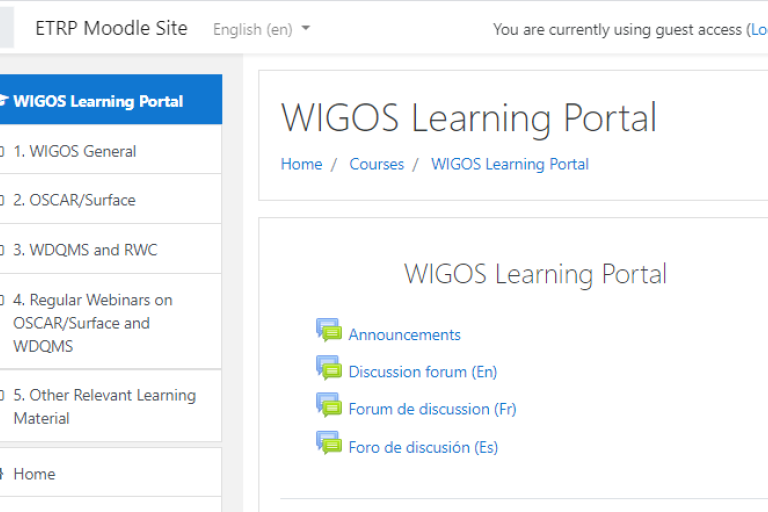Click the Announcements forum icon
Screen dimensions: 768x512
(x=329, y=331)
